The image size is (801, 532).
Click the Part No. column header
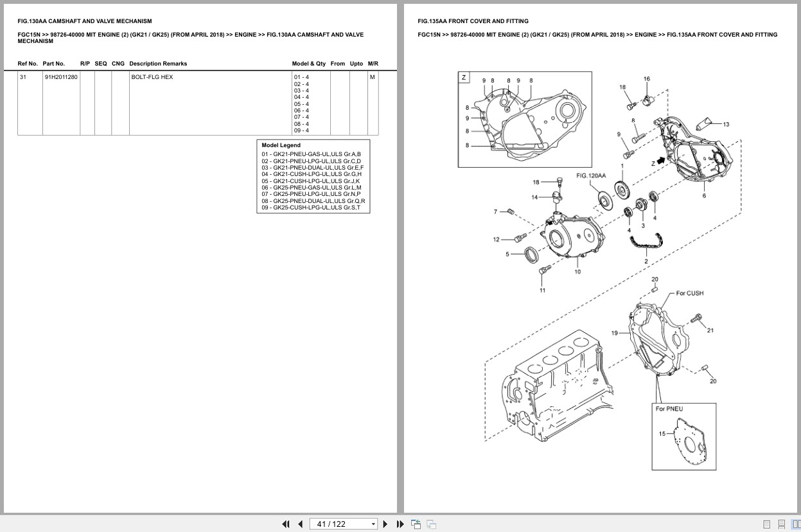coord(54,64)
